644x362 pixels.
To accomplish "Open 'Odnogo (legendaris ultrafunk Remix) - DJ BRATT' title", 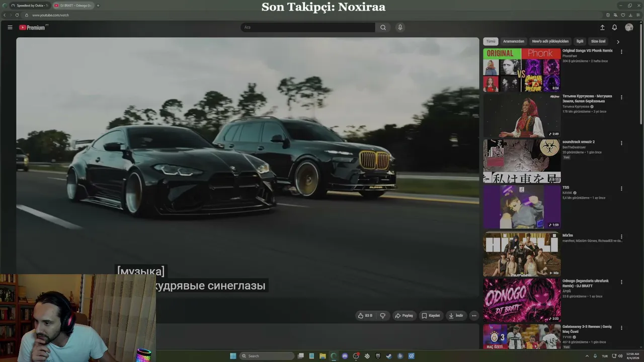I will 586,284.
